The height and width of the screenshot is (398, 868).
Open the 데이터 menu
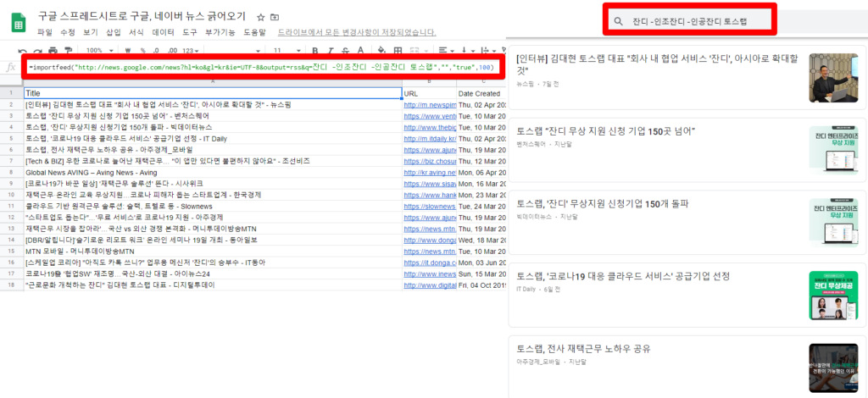pos(163,32)
